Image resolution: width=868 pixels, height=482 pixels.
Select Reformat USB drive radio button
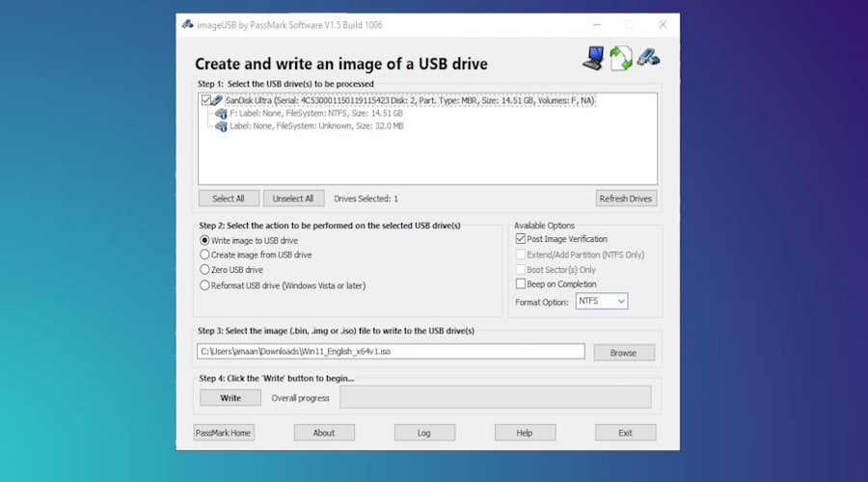(204, 285)
